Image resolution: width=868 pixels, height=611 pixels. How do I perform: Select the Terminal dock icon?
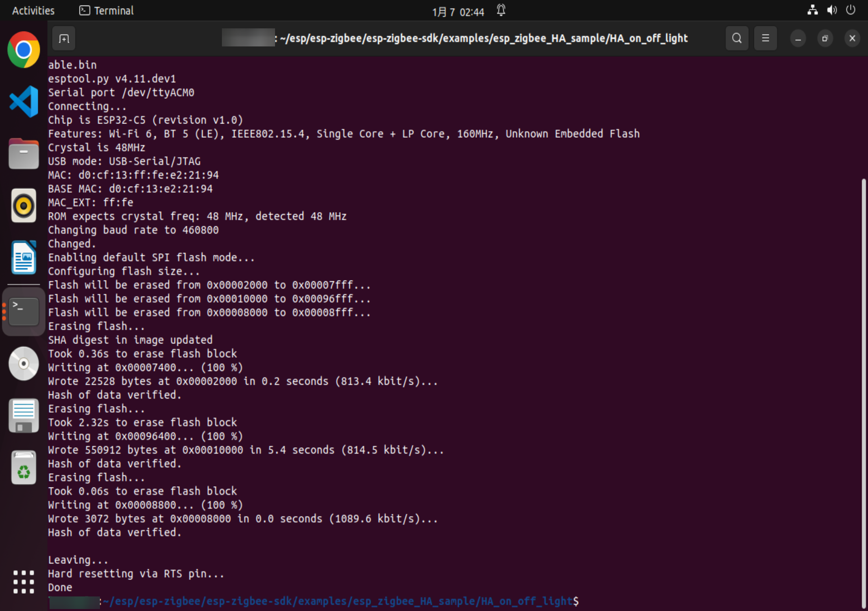click(x=24, y=311)
